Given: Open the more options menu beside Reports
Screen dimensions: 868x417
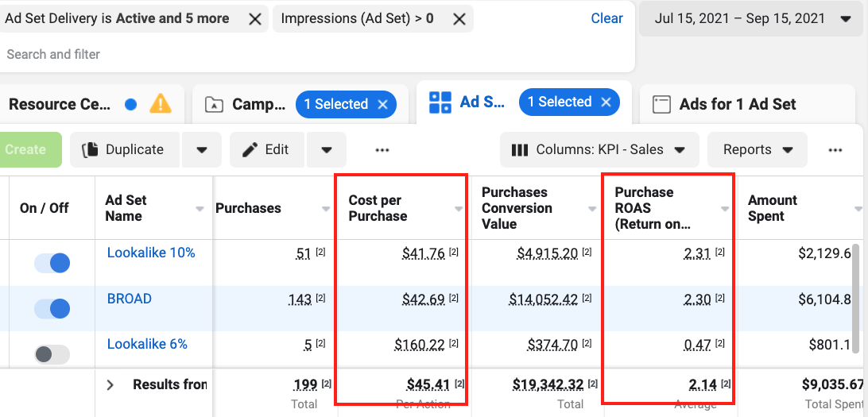Looking at the screenshot, I should tap(834, 149).
